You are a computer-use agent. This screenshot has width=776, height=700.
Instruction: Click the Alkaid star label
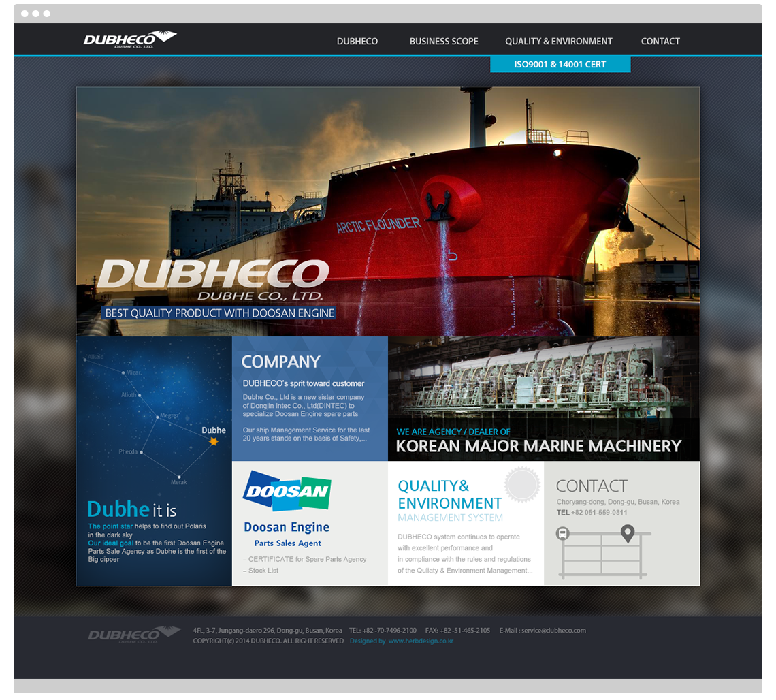[x=95, y=356]
